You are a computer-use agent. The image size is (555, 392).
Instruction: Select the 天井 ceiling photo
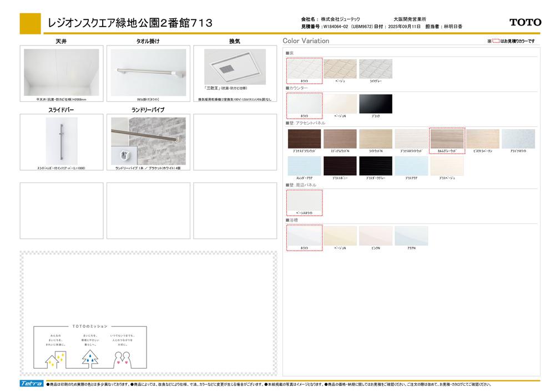[x=61, y=72]
